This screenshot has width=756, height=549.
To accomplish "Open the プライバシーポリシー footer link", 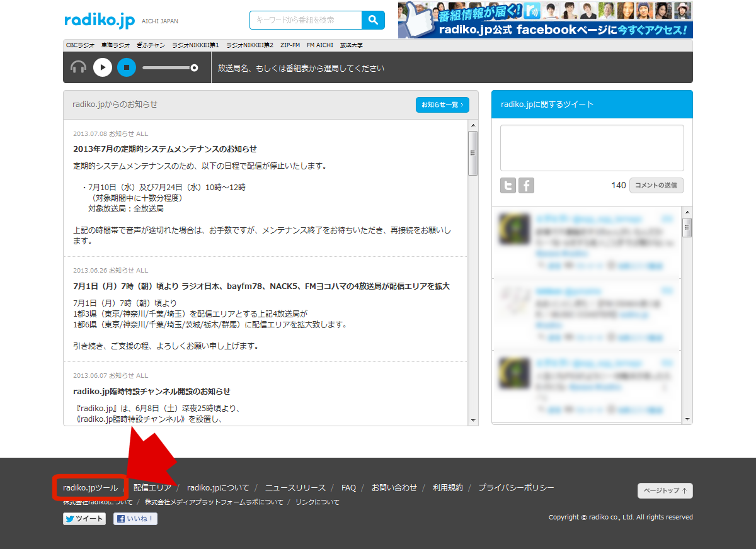I will coord(517,488).
